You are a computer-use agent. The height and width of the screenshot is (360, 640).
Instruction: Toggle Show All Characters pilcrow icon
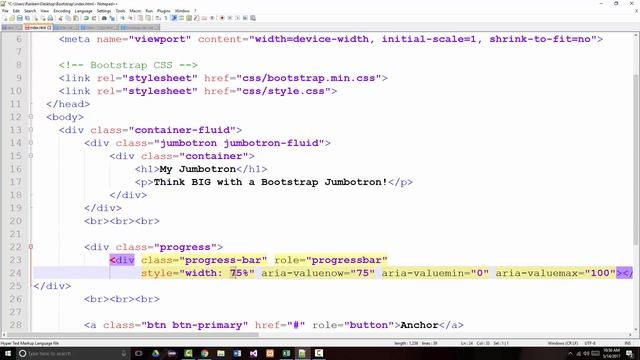coord(166,18)
